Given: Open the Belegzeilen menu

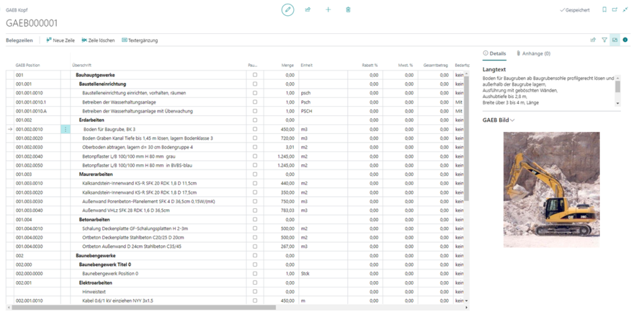Looking at the screenshot, I should point(19,40).
